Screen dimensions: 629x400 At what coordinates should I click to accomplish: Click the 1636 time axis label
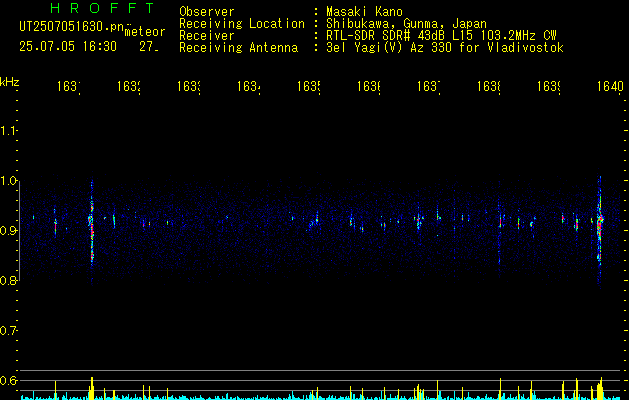click(x=368, y=86)
